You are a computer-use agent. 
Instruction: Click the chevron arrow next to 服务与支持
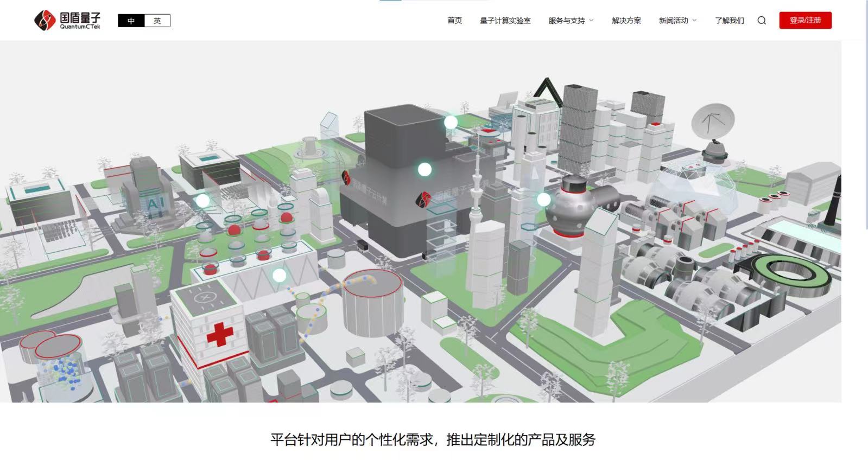[x=592, y=21]
